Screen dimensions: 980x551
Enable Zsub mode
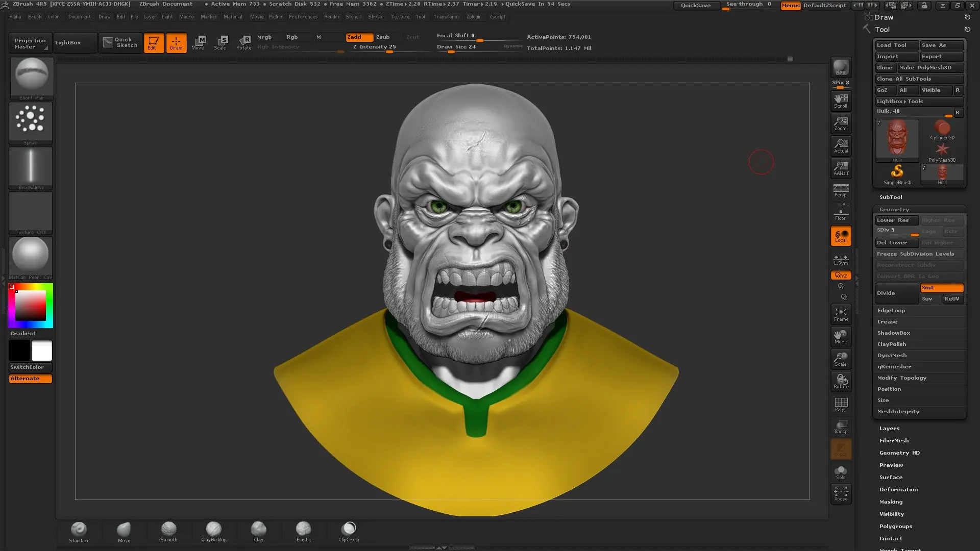coord(387,37)
